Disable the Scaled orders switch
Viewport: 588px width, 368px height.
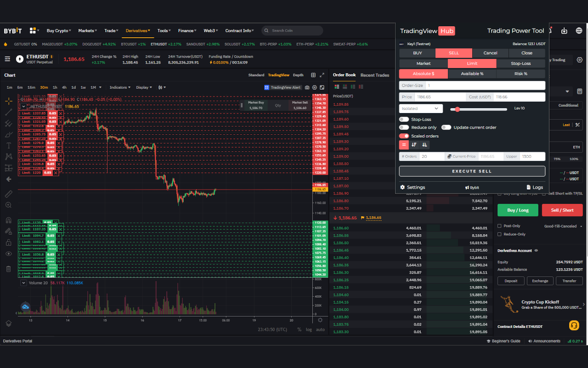click(x=404, y=136)
